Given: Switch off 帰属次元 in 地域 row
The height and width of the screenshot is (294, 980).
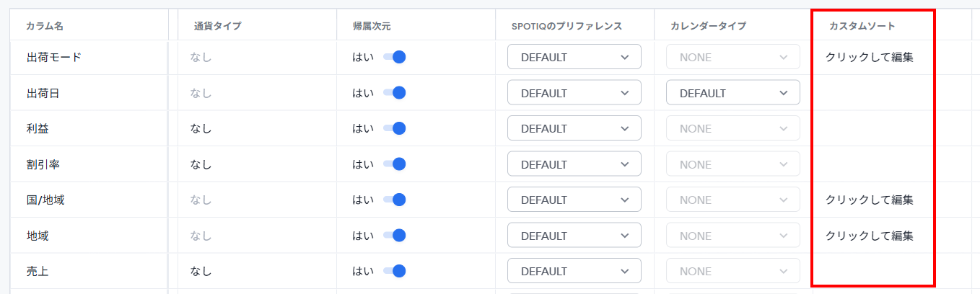Looking at the screenshot, I should tap(395, 236).
